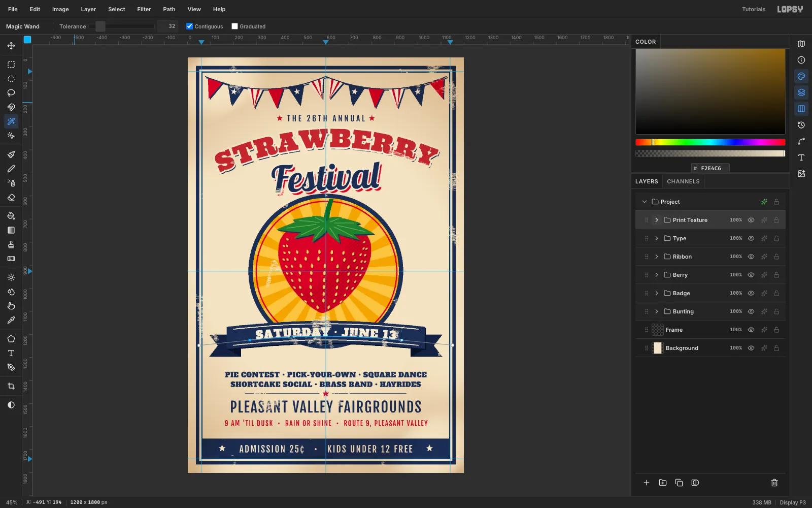Create a new layer group folder
This screenshot has height=508, width=812.
pyautogui.click(x=663, y=483)
